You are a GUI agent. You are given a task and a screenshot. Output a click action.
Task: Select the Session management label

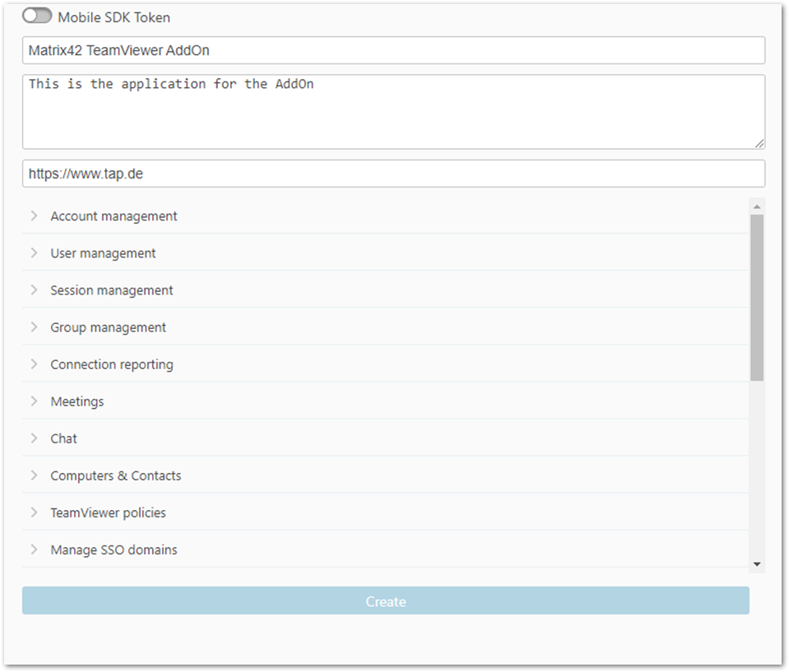(112, 290)
